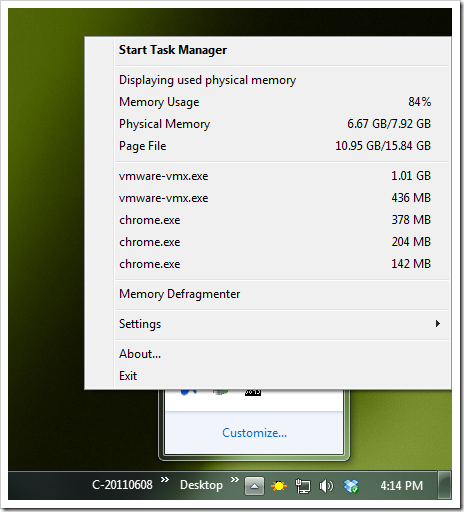Click the show hidden icons arrow
464x512 pixels.
pyautogui.click(x=254, y=486)
